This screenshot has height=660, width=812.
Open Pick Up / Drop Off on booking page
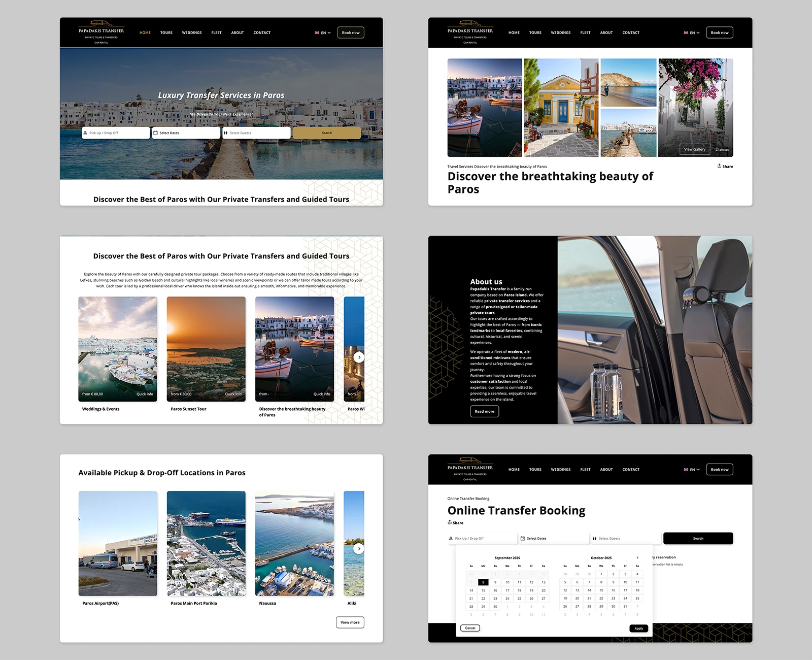click(x=481, y=539)
